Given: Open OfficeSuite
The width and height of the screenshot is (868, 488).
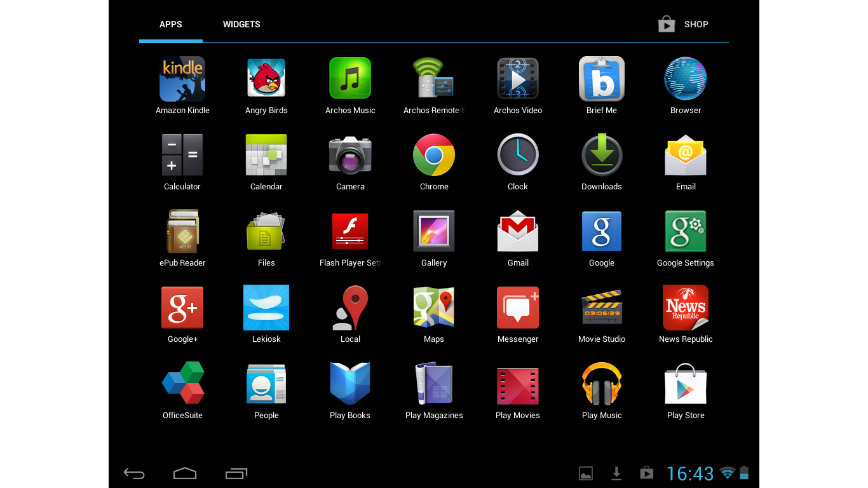Looking at the screenshot, I should (182, 384).
